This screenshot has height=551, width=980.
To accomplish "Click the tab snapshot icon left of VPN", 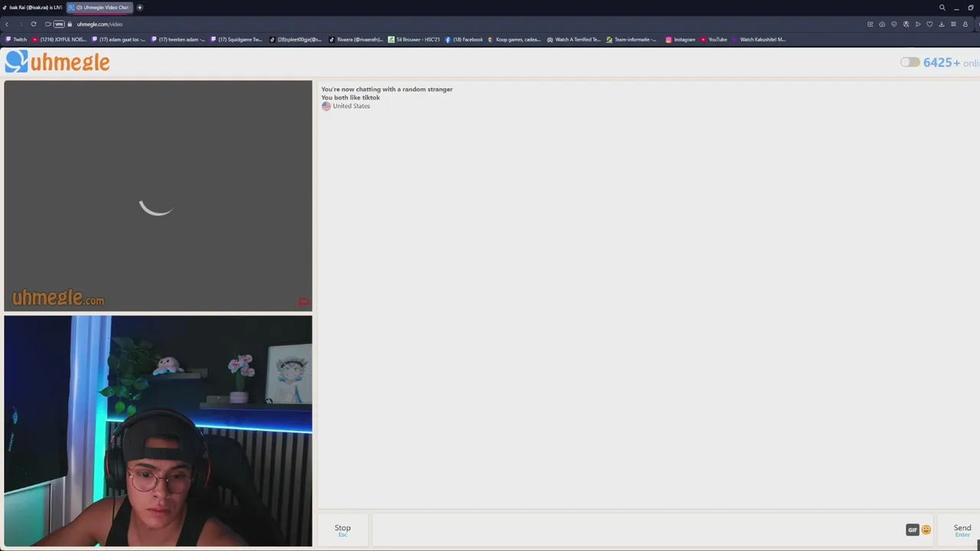I will 47,24.
